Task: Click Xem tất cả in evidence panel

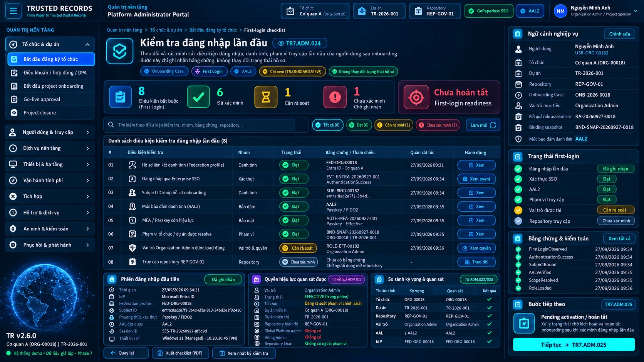Action: click(x=619, y=239)
